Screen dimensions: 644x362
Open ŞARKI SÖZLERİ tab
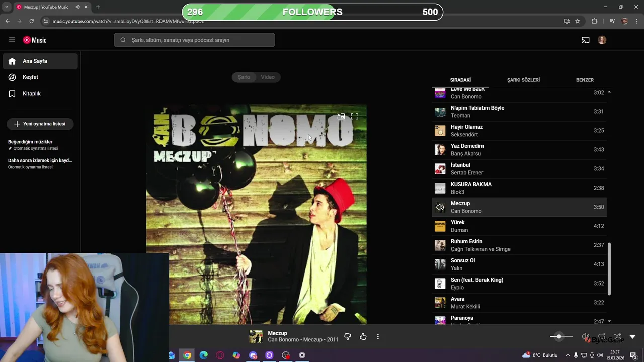click(x=523, y=80)
